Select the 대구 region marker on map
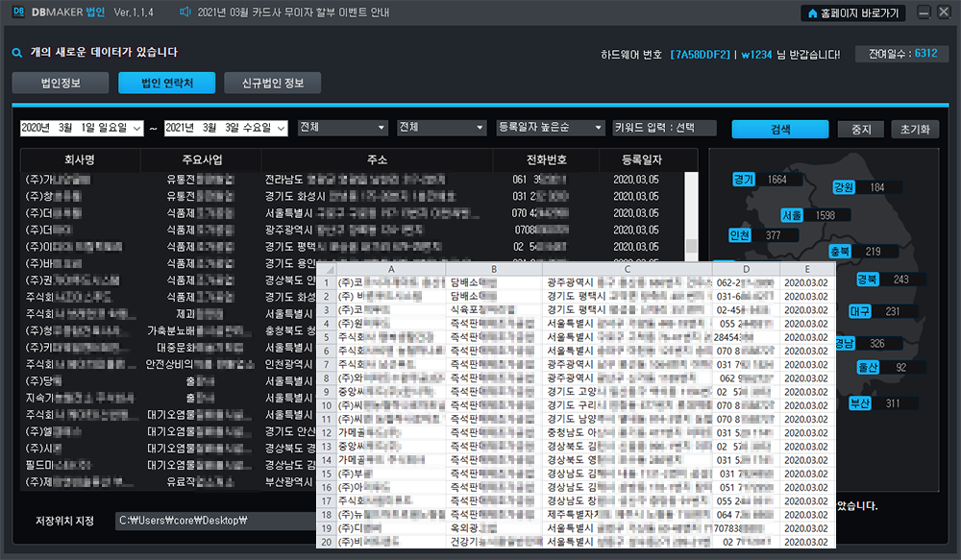Screen dimensions: 961x560 click(859, 311)
